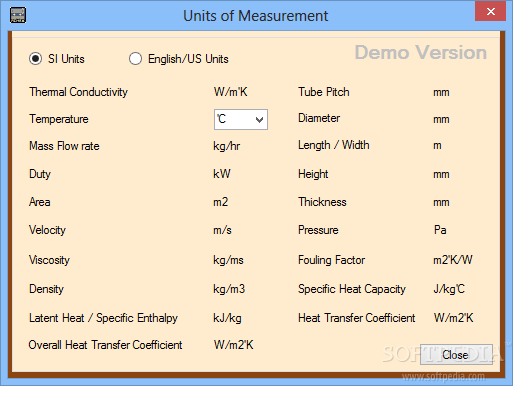
Task: Click the Specific Heat Capacity label
Action: pyautogui.click(x=352, y=289)
